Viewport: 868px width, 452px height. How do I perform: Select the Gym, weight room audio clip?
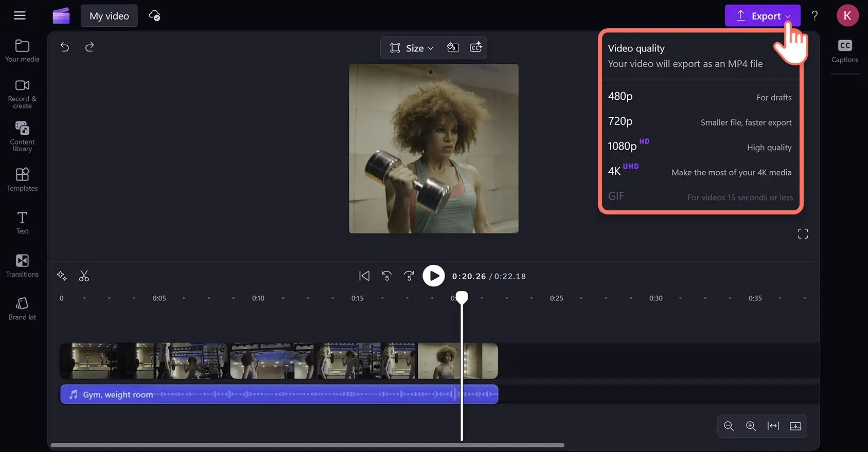coord(279,394)
